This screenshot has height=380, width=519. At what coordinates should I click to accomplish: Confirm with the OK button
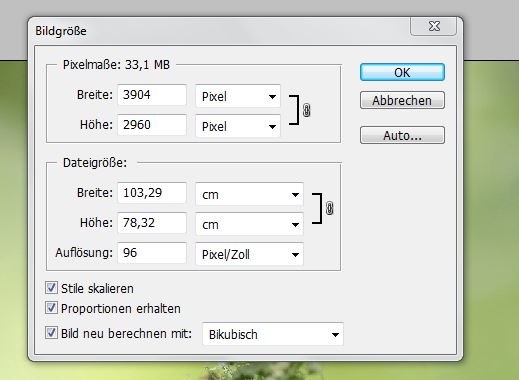[402, 72]
